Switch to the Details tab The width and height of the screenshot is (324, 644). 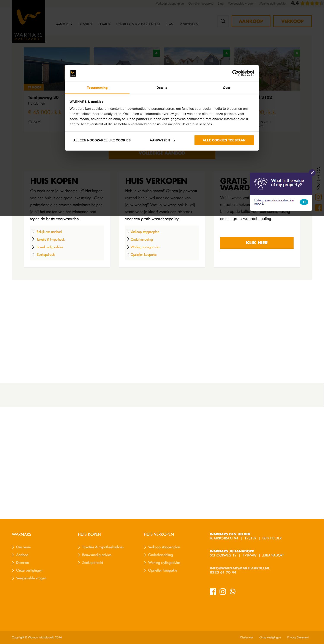pyautogui.click(x=162, y=88)
